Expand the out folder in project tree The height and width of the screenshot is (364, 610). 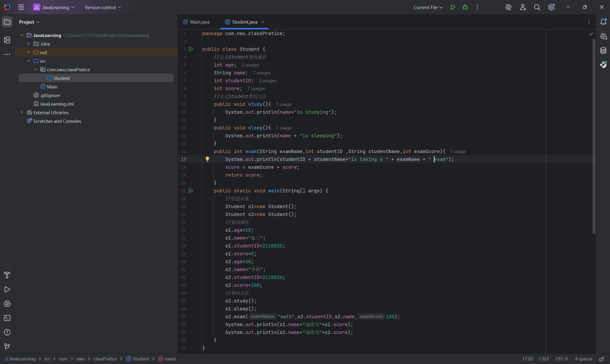click(28, 52)
